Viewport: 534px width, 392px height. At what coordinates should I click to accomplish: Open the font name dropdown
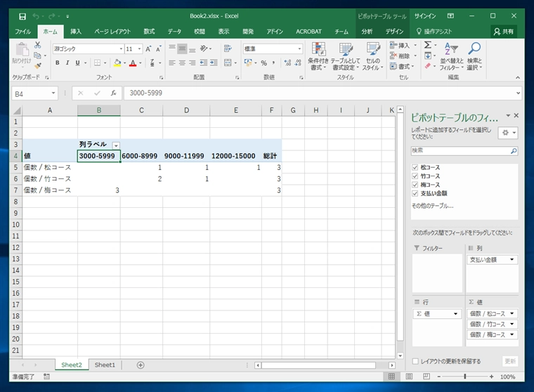[x=121, y=49]
